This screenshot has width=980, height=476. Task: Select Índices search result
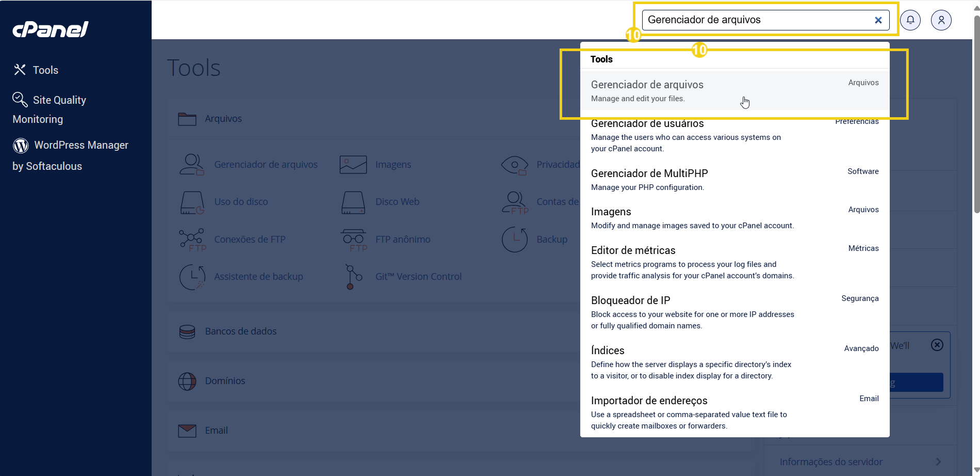[x=735, y=362]
